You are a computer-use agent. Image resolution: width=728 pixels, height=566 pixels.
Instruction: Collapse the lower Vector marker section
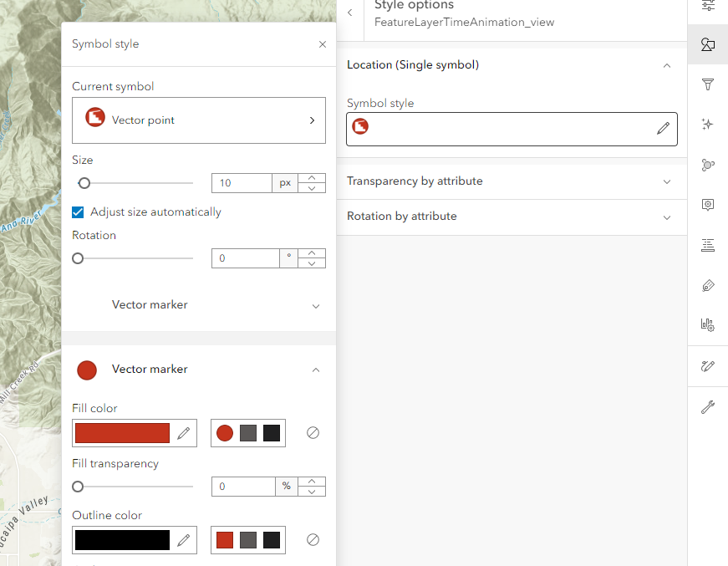(x=315, y=370)
